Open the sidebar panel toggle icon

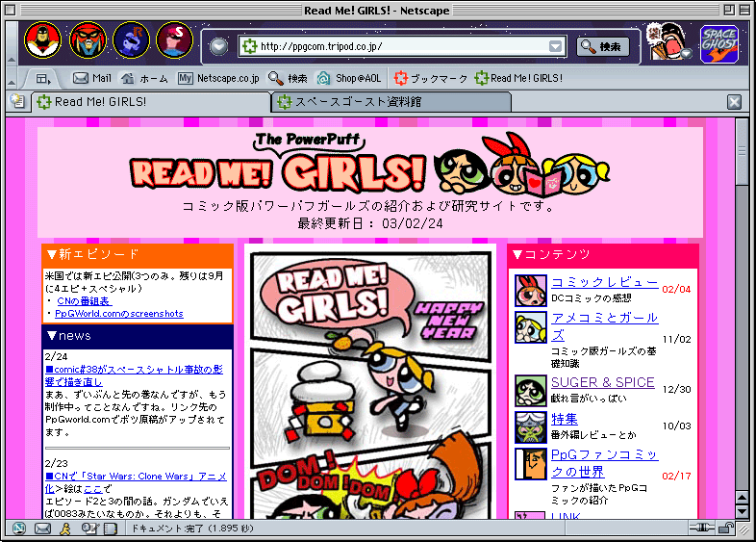(x=42, y=78)
